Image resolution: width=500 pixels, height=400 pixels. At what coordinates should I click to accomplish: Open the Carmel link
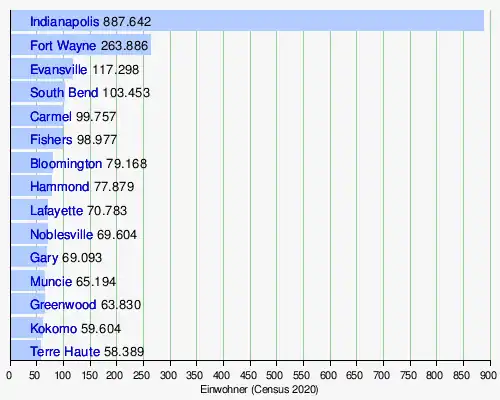click(51, 117)
